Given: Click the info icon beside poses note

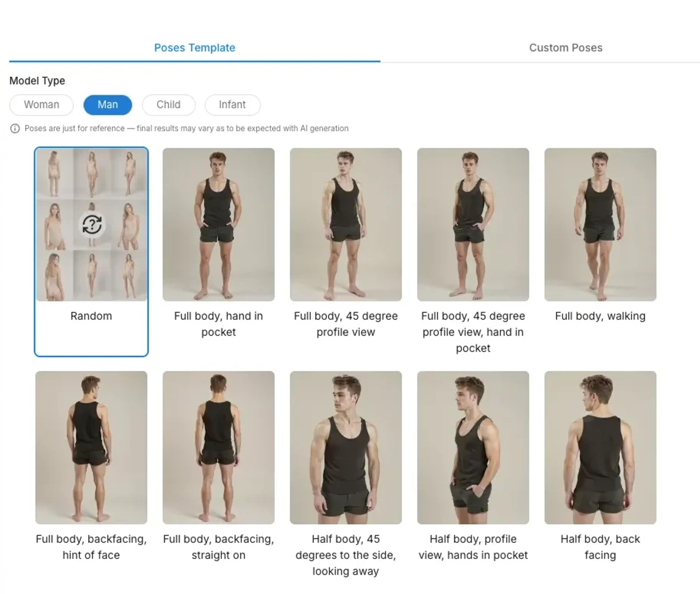Looking at the screenshot, I should tap(15, 128).
